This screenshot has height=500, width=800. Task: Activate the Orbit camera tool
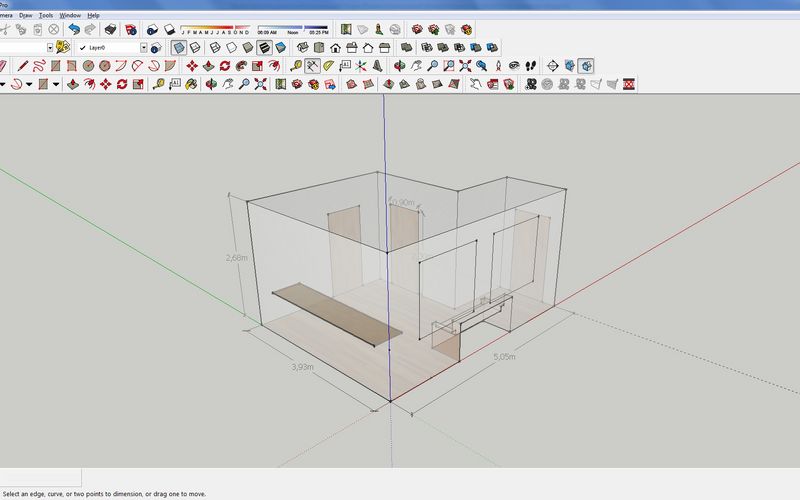[400, 66]
